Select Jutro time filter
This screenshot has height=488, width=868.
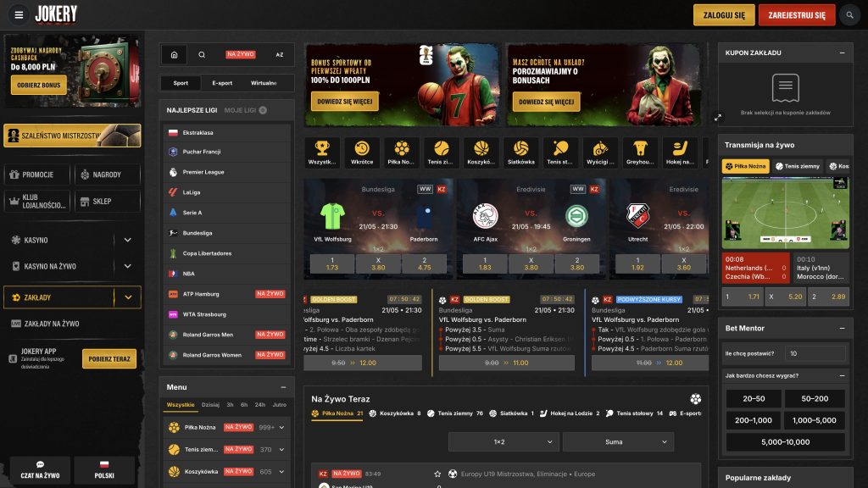click(280, 405)
